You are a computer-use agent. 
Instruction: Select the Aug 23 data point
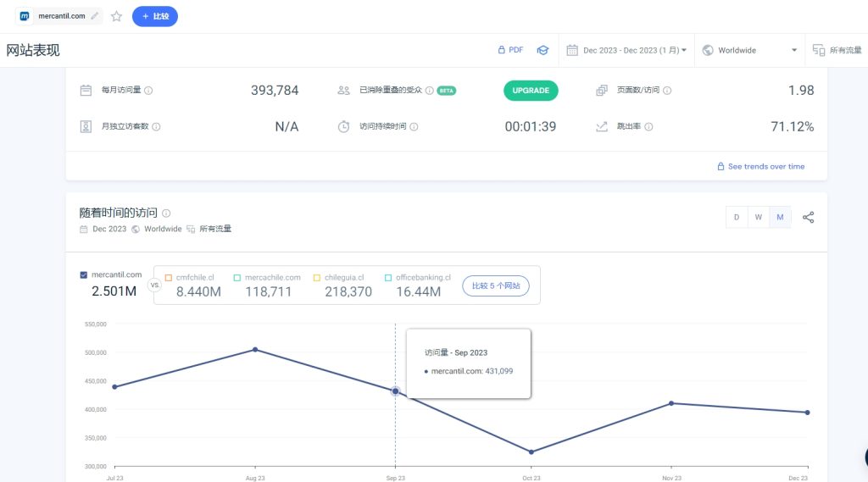coord(255,350)
